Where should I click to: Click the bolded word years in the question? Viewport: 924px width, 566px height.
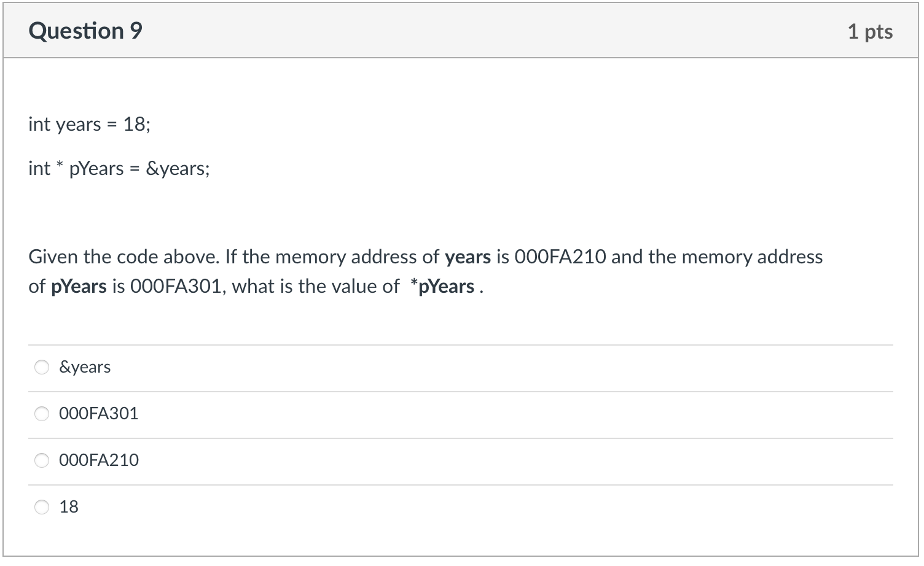tap(468, 257)
